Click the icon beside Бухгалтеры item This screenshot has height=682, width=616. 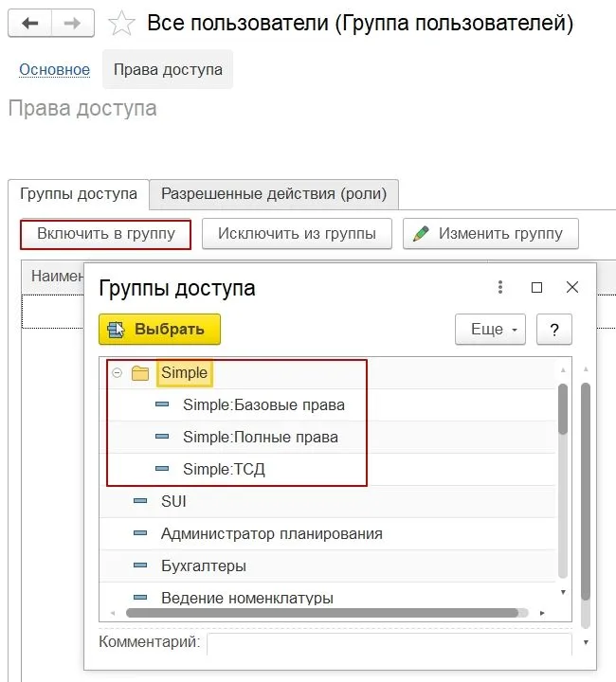(140, 566)
